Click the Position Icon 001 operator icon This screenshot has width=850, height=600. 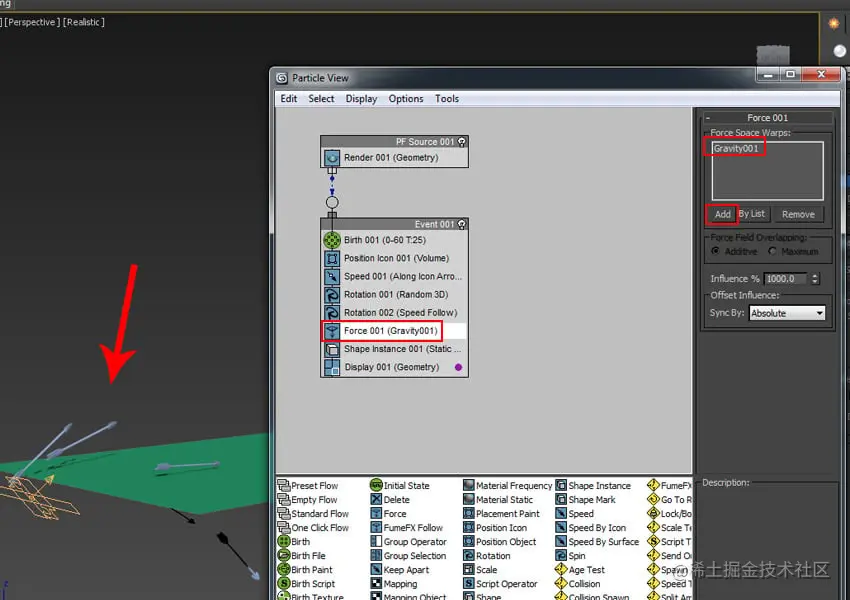332,259
